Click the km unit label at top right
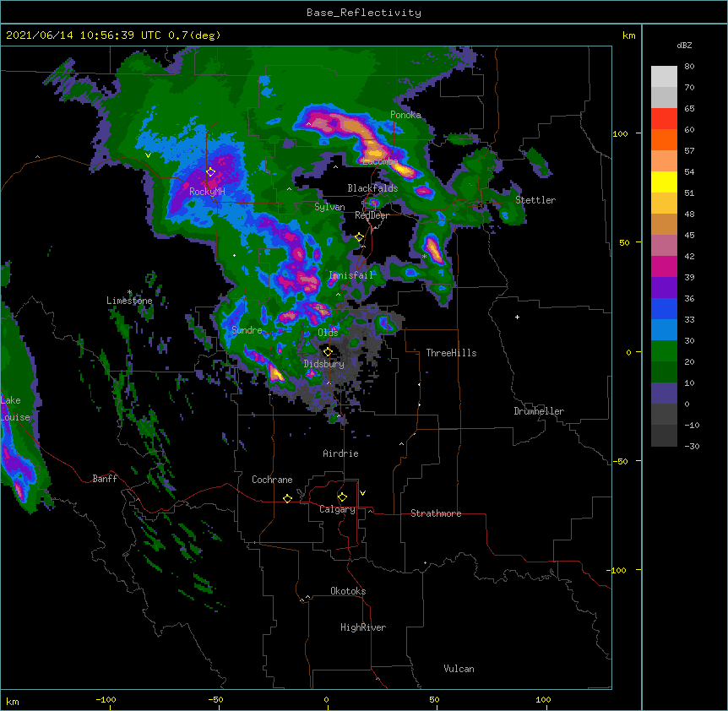Viewport: 728px width, 711px height. [629, 35]
